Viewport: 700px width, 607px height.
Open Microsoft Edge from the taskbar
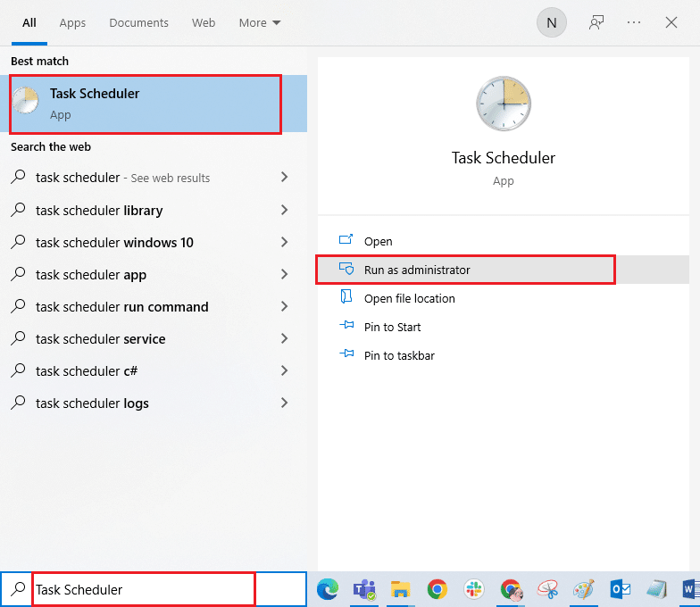pos(328,589)
